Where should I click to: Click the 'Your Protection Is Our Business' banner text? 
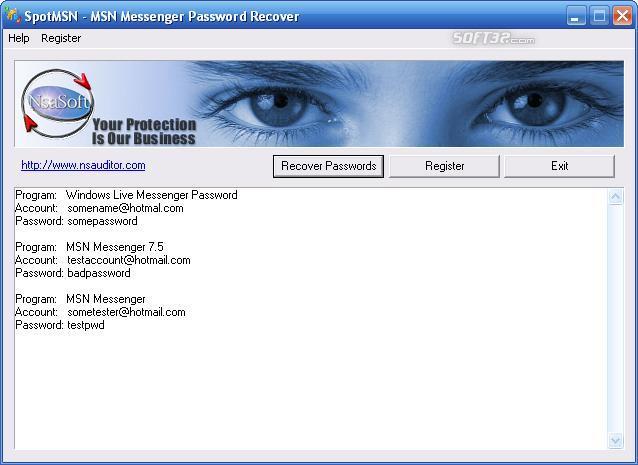pos(144,131)
